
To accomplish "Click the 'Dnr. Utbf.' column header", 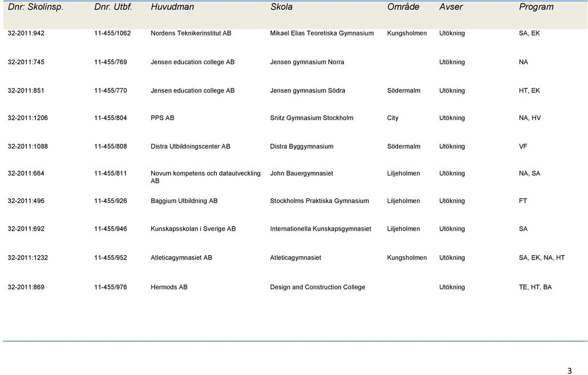I will (x=113, y=7).
